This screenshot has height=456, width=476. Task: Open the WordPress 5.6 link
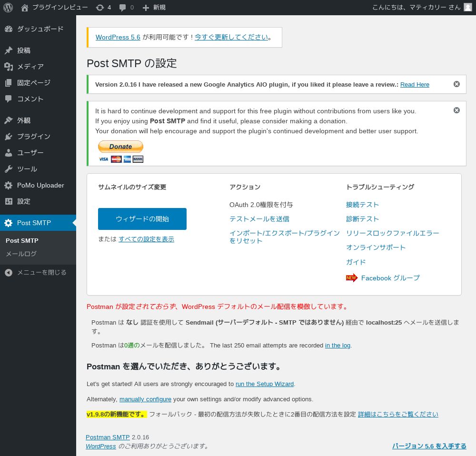coord(118,37)
